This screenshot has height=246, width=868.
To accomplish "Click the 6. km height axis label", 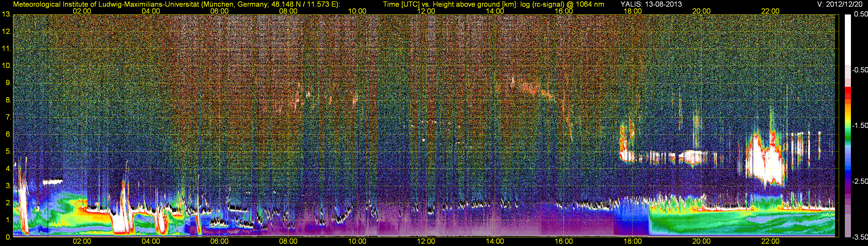I will tap(8, 134).
